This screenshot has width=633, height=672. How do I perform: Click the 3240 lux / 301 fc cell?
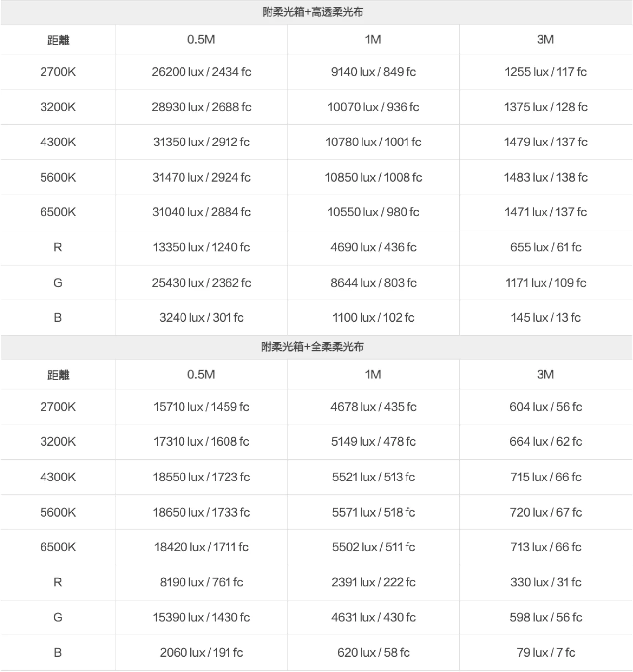click(x=201, y=318)
